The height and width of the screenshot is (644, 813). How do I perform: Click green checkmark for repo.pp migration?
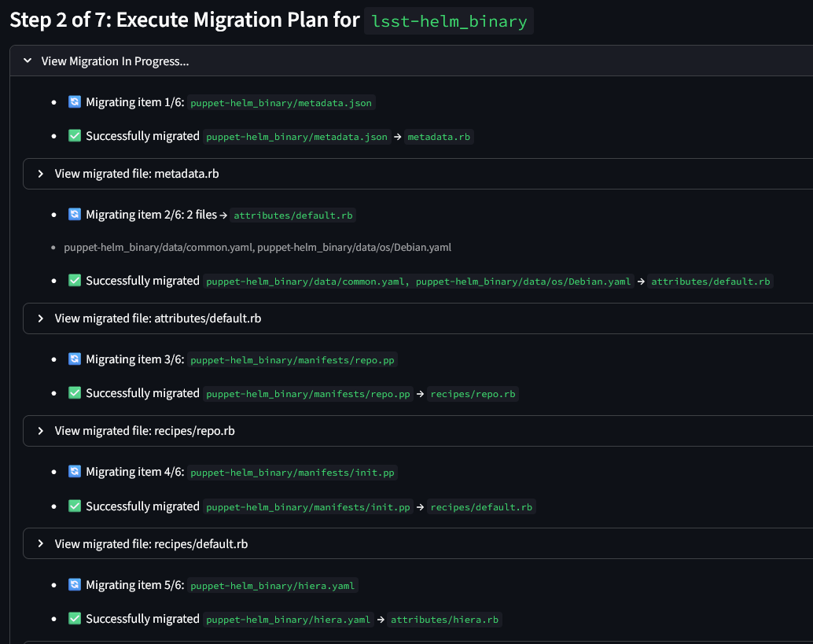click(x=75, y=393)
